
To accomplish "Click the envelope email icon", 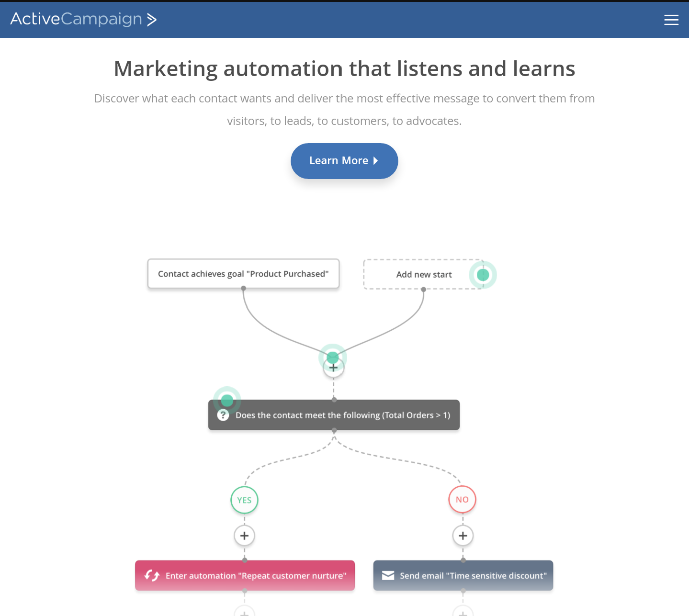I will pyautogui.click(x=388, y=575).
